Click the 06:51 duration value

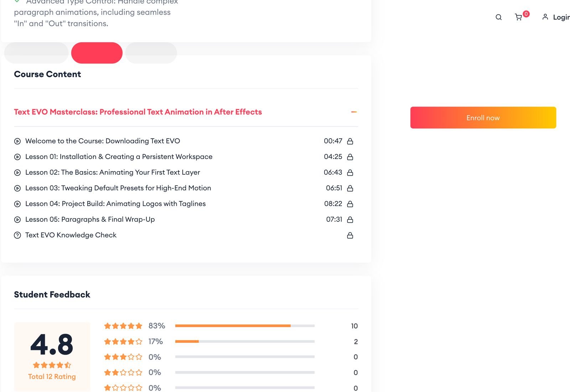pos(334,188)
